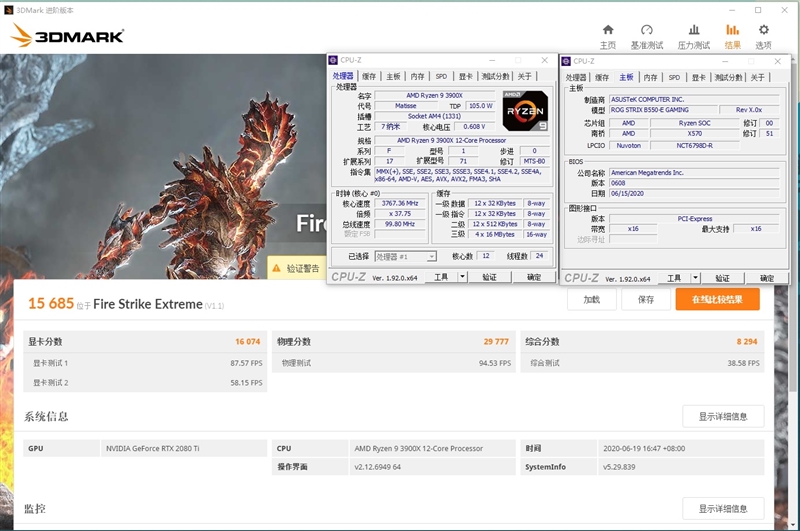Image resolution: width=800 pixels, height=531 pixels.
Task: Open the 内存 tab in left CPU-Z
Action: pyautogui.click(x=417, y=77)
